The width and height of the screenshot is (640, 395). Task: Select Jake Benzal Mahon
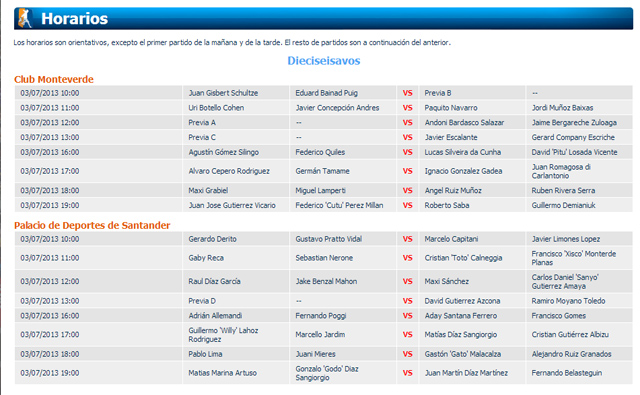[326, 282]
